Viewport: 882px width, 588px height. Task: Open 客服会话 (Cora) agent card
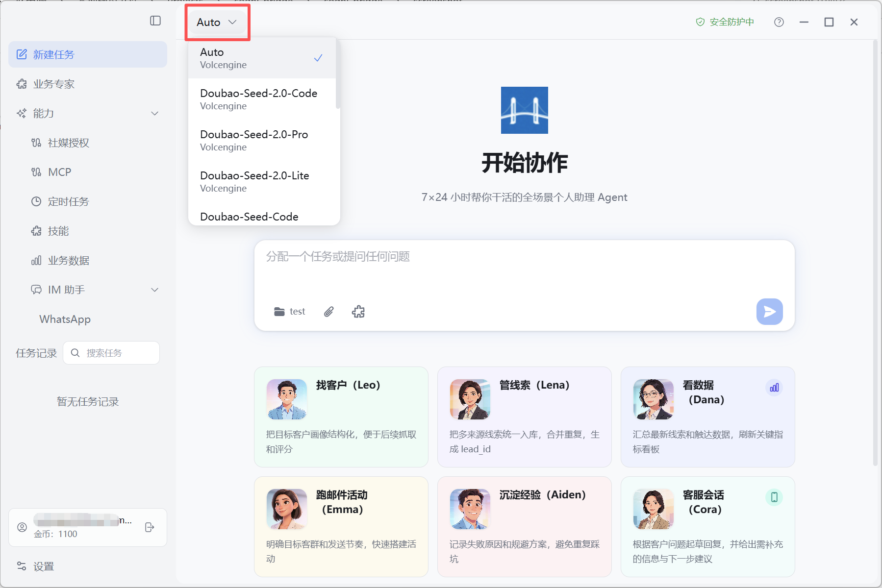click(x=707, y=527)
